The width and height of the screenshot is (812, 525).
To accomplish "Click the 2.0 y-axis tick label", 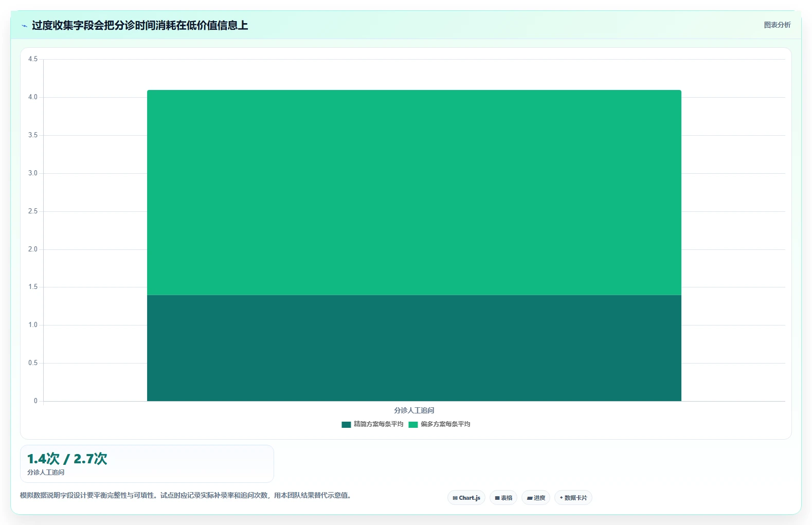I will (33, 249).
